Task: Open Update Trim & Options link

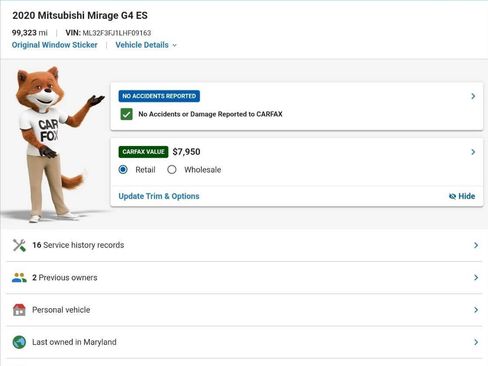Action: click(x=159, y=196)
